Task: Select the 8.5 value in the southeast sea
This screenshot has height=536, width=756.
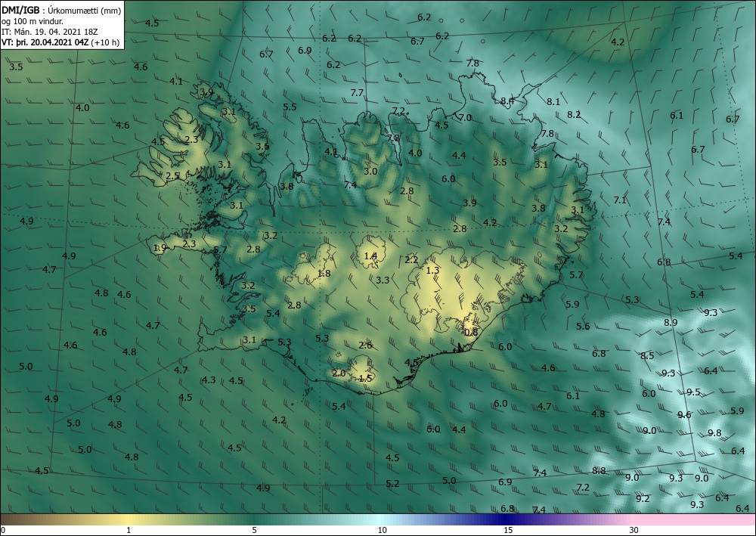Action: (647, 356)
